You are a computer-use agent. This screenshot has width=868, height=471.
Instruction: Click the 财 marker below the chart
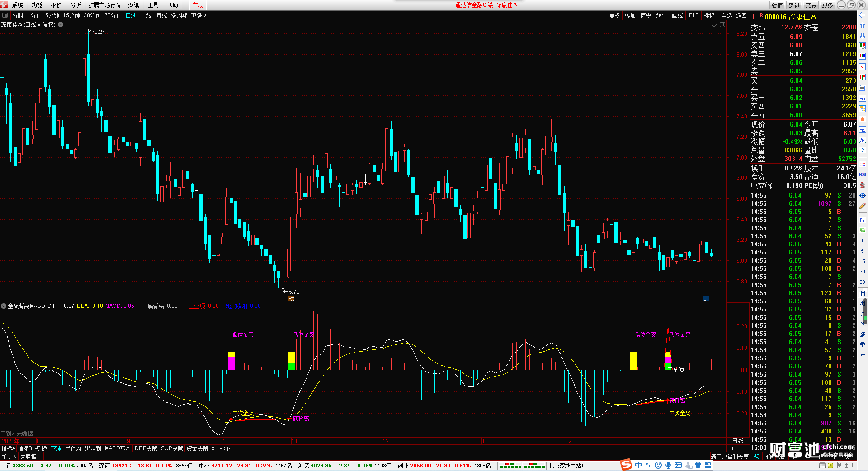point(706,299)
